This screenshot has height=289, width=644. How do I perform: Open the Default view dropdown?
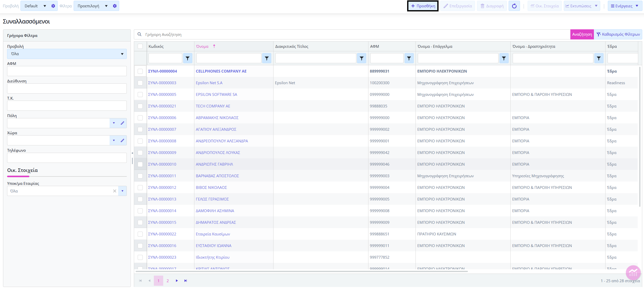35,6
